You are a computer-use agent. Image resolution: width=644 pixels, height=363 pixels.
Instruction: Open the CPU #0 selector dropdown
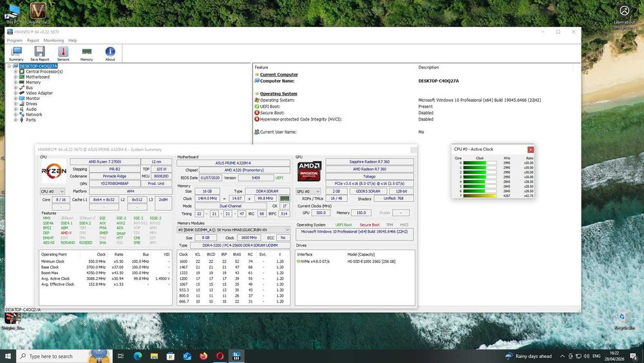click(x=52, y=191)
